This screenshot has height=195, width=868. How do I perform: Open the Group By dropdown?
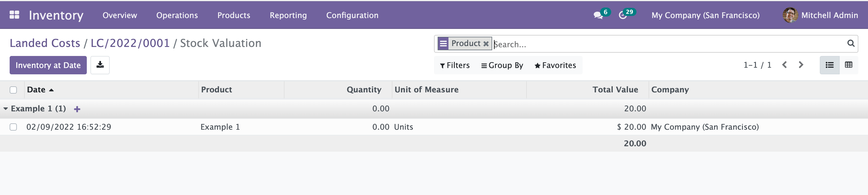tap(502, 65)
